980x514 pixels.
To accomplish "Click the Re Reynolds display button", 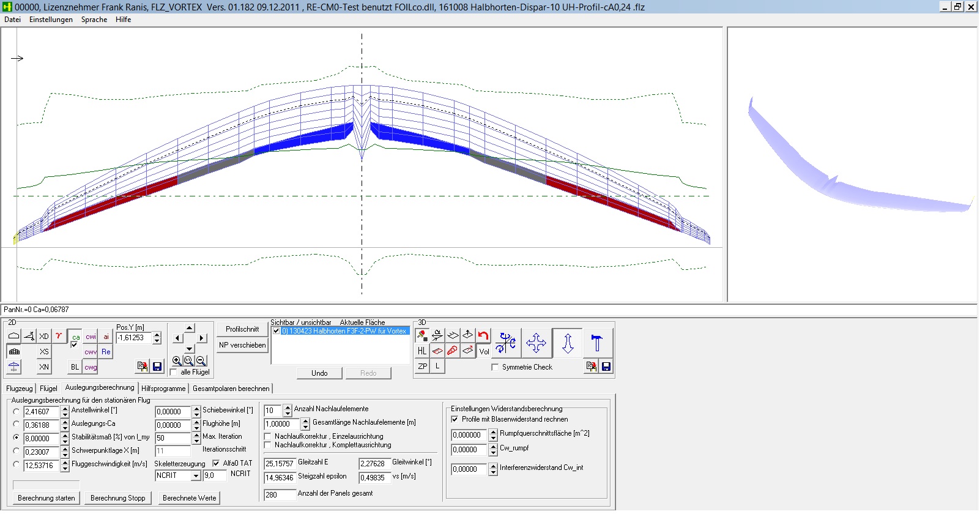I will [106, 352].
